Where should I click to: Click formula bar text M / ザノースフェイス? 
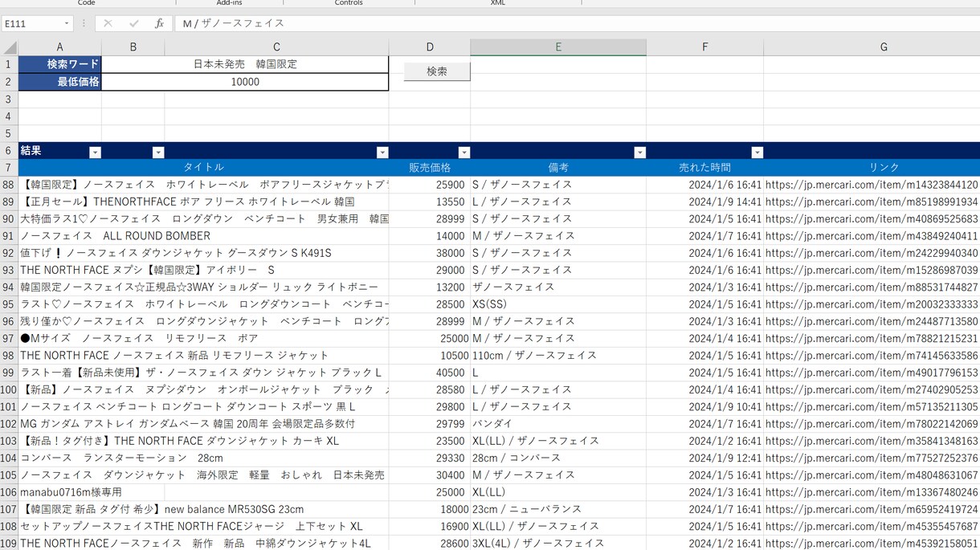[x=234, y=23]
